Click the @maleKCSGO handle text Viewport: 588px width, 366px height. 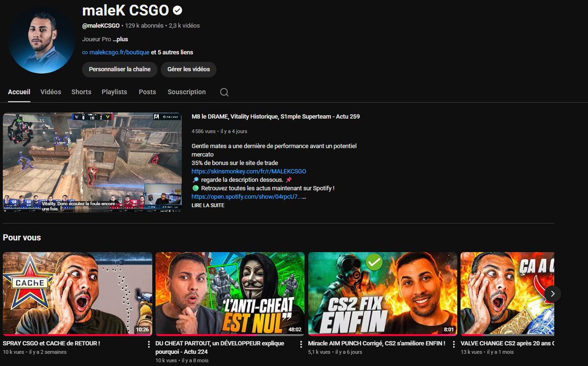coord(101,25)
